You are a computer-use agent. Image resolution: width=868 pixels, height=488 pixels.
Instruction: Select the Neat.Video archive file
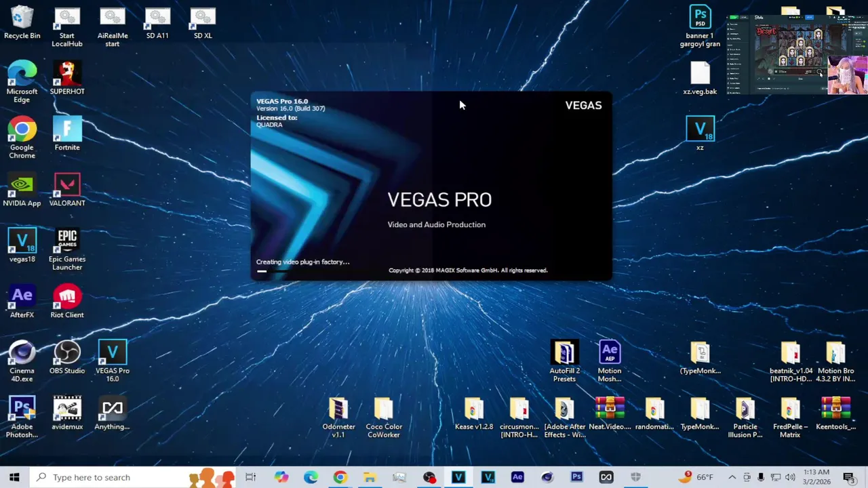[x=610, y=413]
